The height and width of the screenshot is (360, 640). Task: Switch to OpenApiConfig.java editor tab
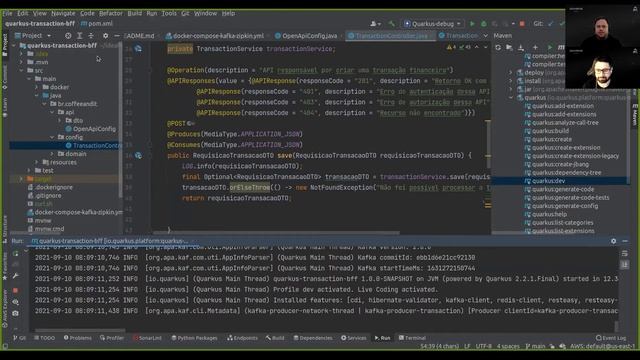pyautogui.click(x=306, y=36)
